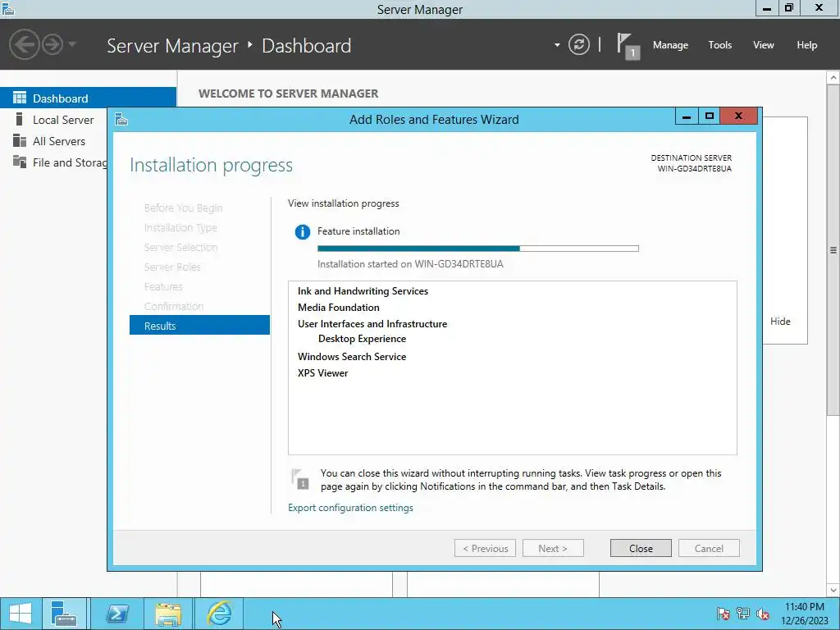This screenshot has width=840, height=630.
Task: Click the blue info icon beside Feature installation
Action: pos(302,232)
